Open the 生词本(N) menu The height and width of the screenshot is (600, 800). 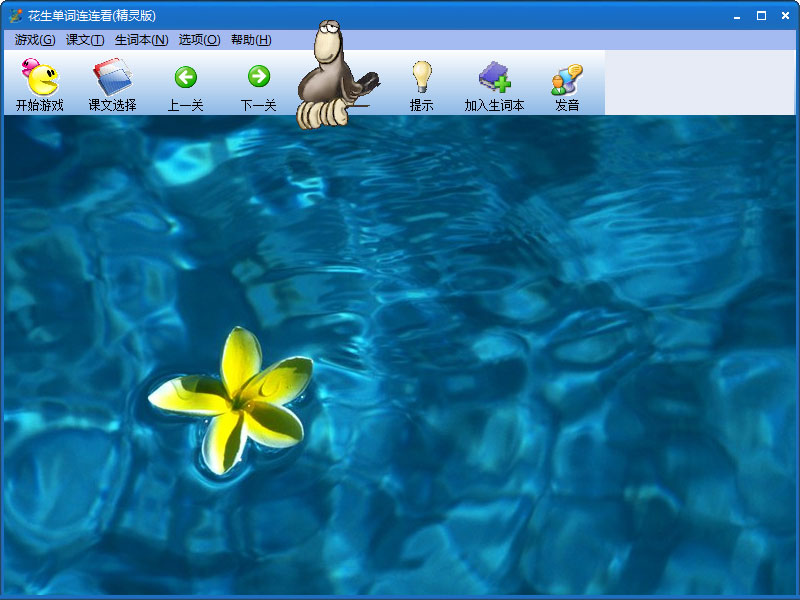point(141,40)
